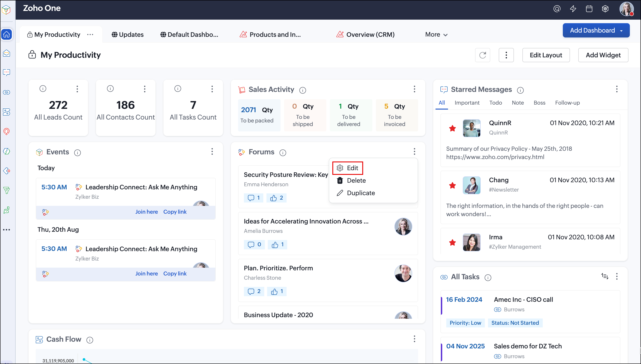
Task: Click the info icon next to Events
Action: pyautogui.click(x=77, y=153)
